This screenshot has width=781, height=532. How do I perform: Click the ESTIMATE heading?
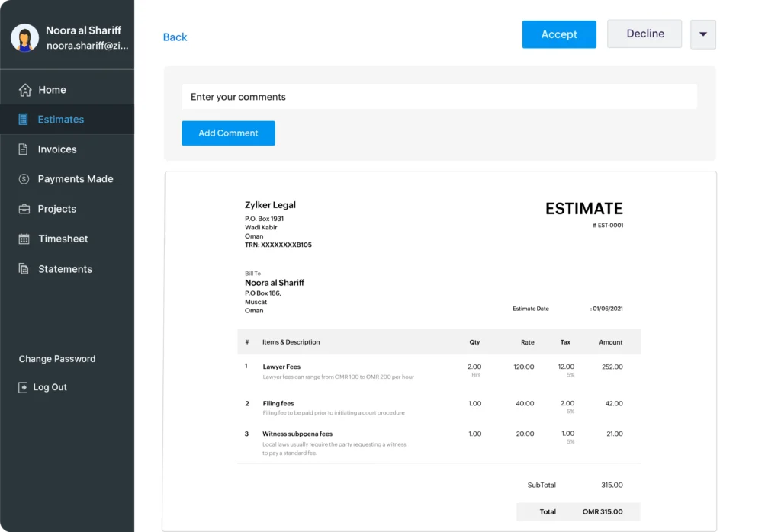[x=583, y=209]
